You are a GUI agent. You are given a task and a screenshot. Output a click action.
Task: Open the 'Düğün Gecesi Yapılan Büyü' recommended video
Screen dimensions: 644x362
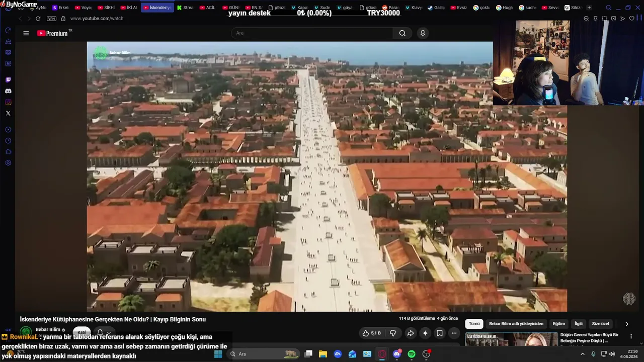[589, 338]
